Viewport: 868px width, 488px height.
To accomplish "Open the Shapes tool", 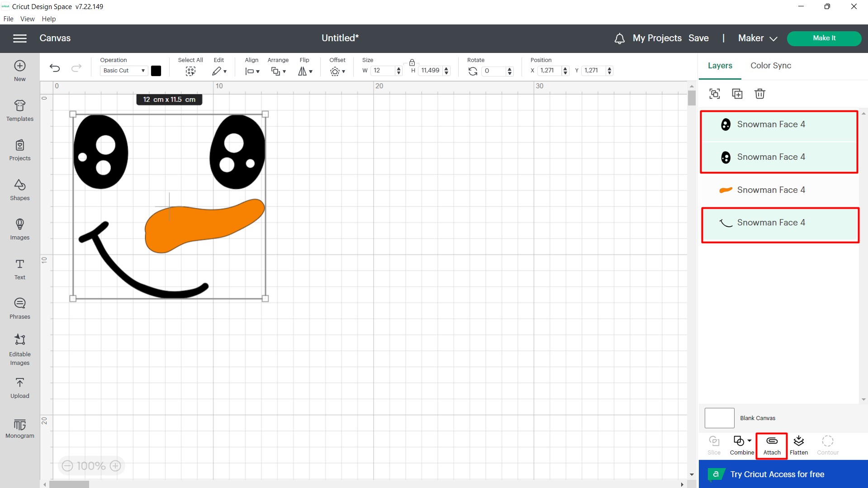I will click(x=20, y=190).
